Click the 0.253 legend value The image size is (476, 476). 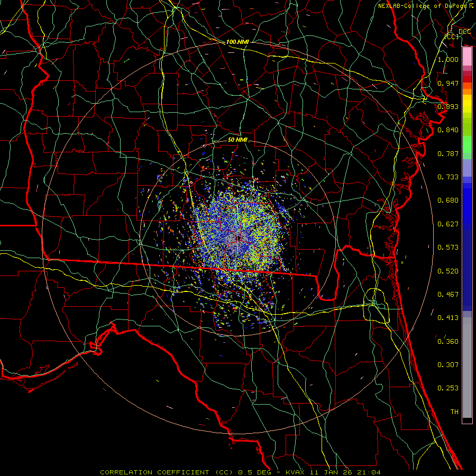point(448,388)
